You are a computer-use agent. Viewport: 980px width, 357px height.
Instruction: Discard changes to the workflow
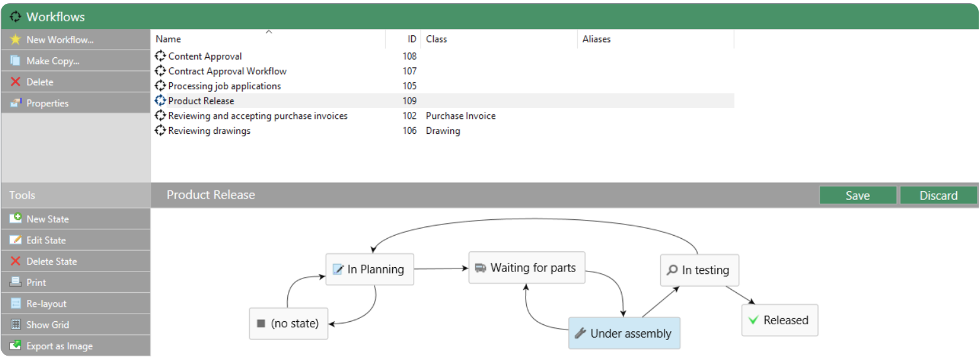(x=939, y=195)
